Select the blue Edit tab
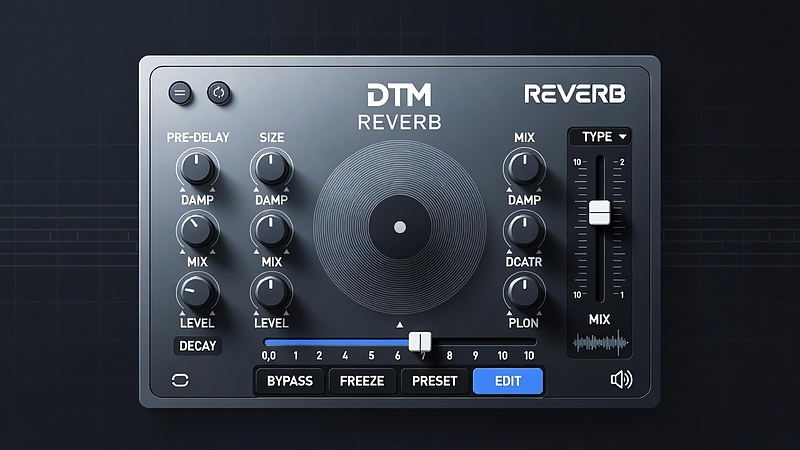 pos(508,381)
